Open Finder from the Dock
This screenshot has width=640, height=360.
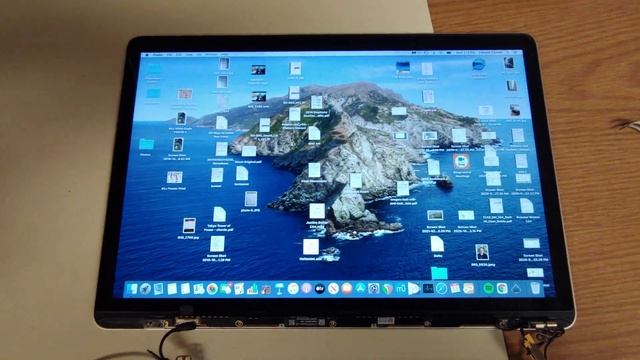point(132,289)
